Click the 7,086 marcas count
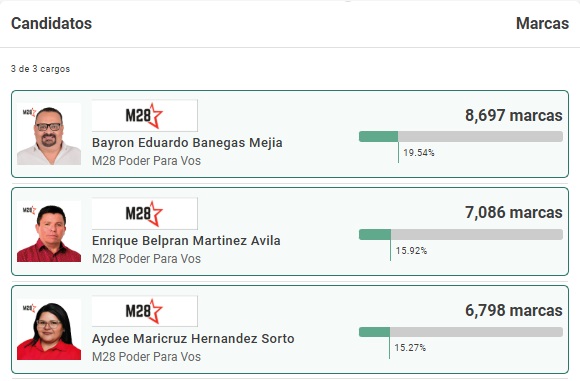 pyautogui.click(x=514, y=213)
